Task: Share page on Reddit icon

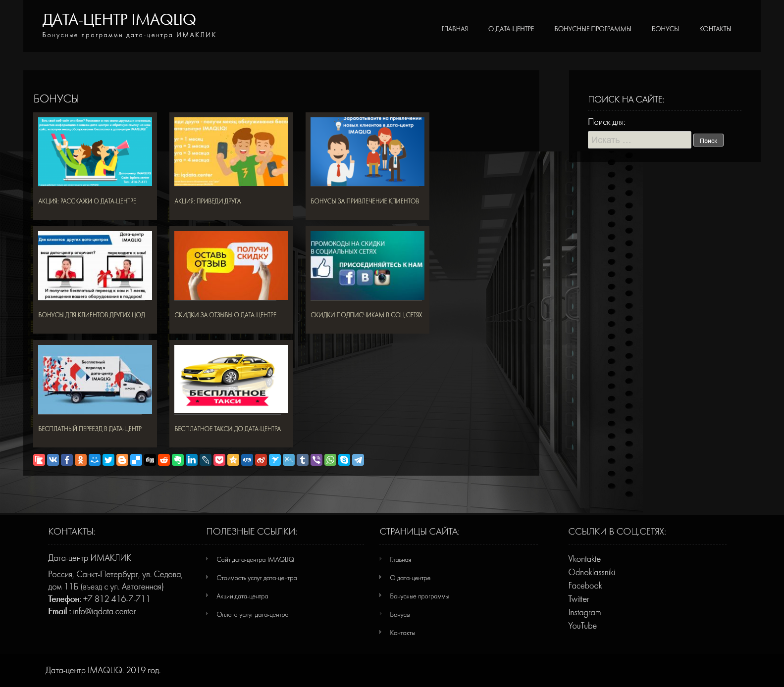Action: (x=164, y=460)
